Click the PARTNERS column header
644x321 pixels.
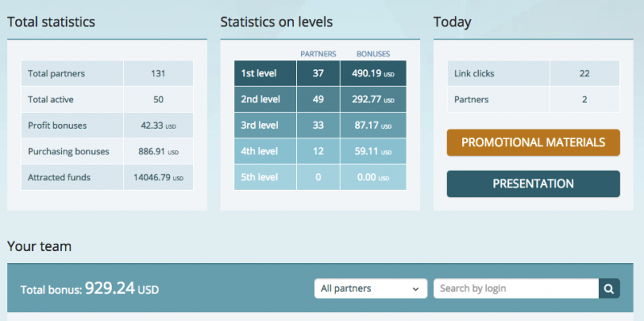point(318,54)
